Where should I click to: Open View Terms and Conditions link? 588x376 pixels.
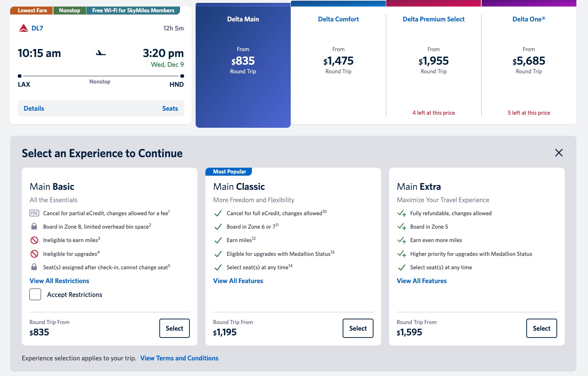pos(179,358)
